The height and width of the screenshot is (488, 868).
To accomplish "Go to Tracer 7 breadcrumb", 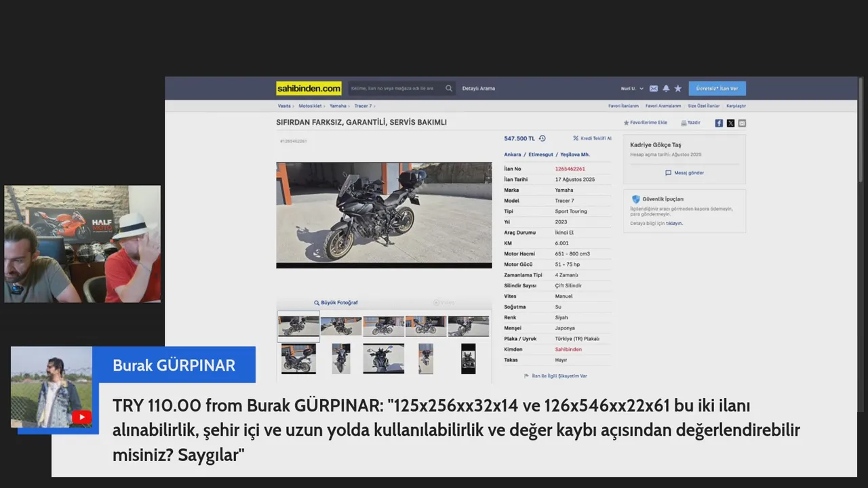I will point(363,106).
